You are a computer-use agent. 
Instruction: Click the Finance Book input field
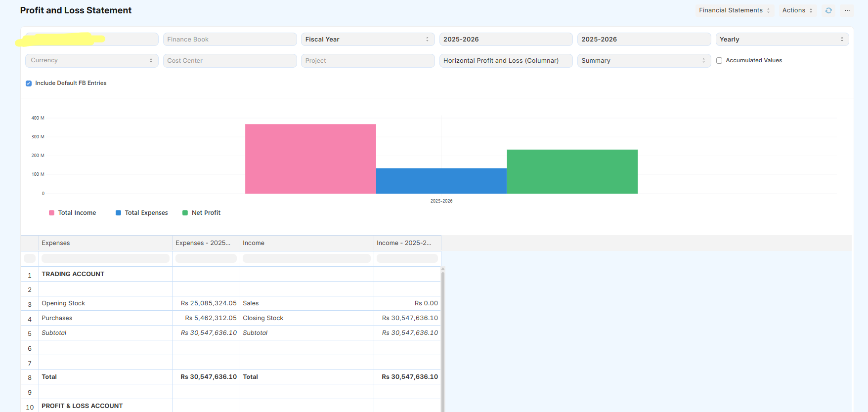pos(230,40)
